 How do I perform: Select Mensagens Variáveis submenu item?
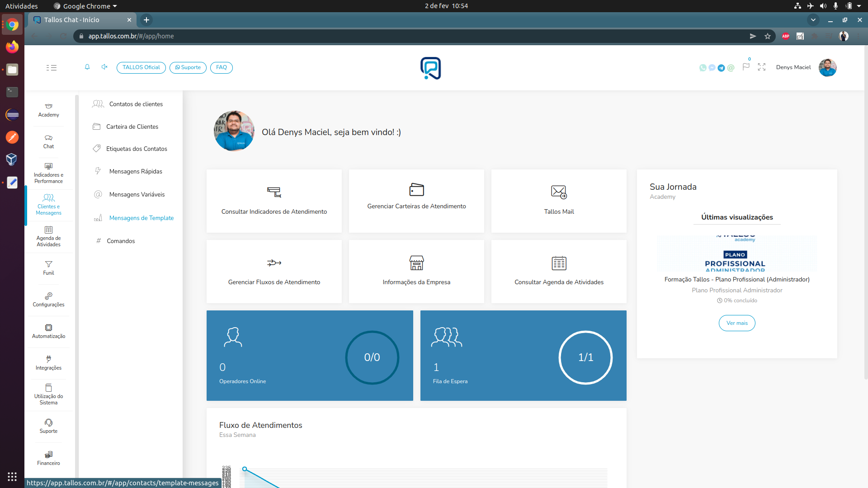(x=129, y=194)
